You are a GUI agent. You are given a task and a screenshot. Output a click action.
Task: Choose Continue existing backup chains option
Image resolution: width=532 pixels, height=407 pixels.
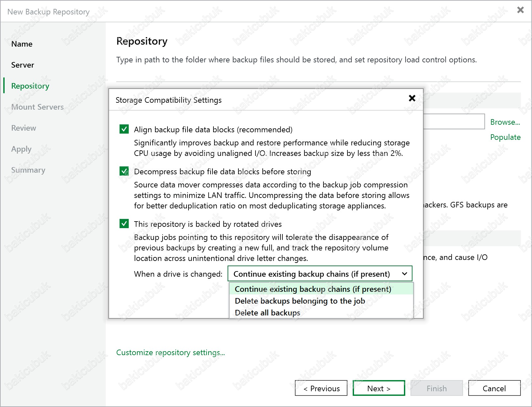point(313,289)
